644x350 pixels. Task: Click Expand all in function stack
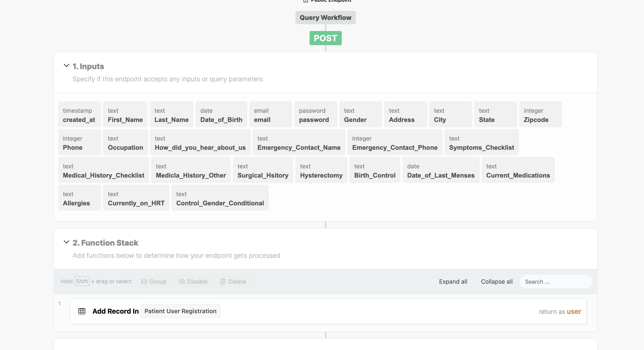(x=453, y=282)
